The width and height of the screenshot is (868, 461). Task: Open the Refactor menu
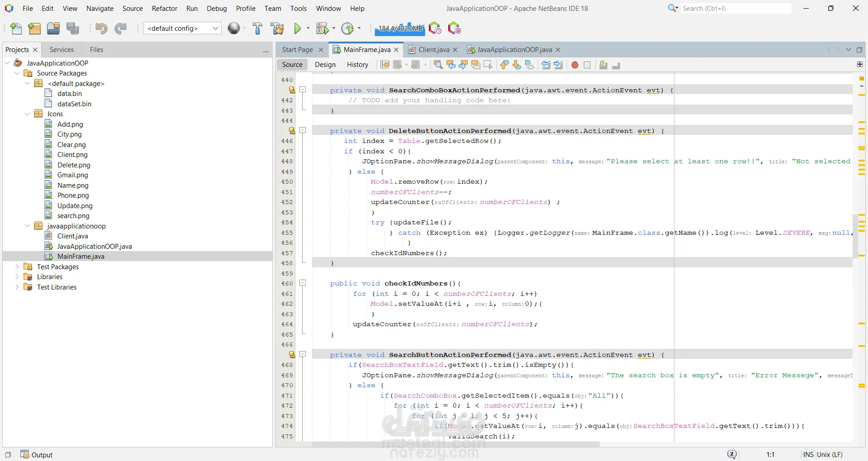click(x=164, y=9)
